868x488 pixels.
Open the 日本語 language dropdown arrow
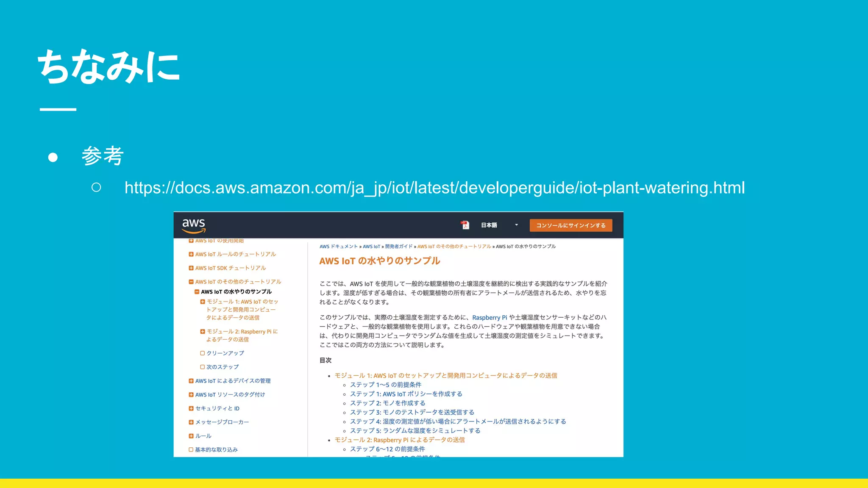tap(516, 225)
